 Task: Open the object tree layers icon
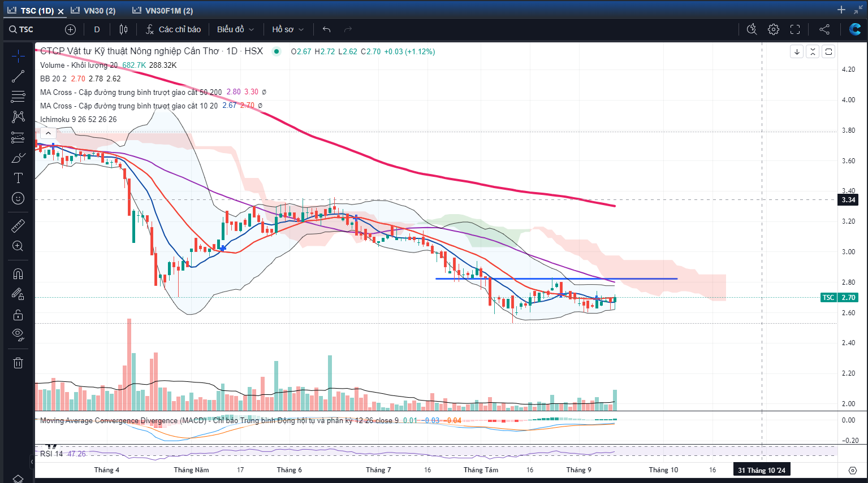[x=18, y=478]
